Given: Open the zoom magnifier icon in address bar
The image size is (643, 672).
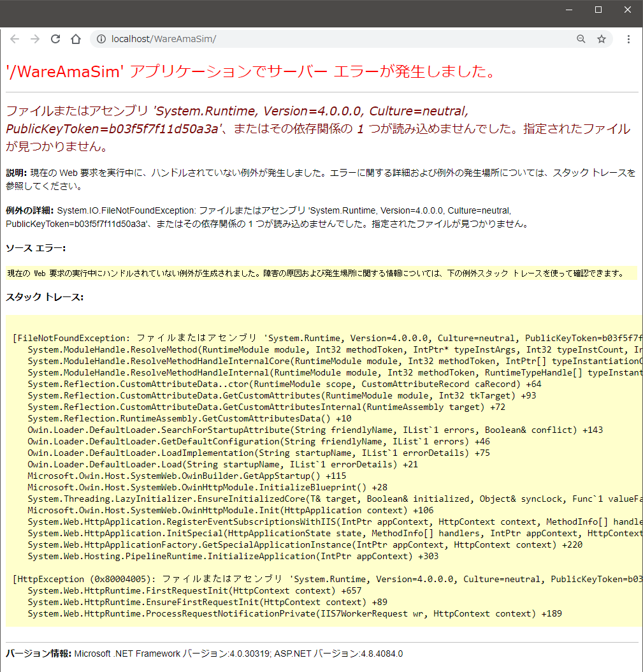Looking at the screenshot, I should (581, 39).
